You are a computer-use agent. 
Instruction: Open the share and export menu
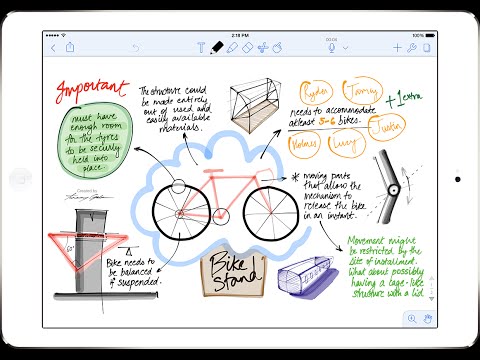(x=70, y=47)
